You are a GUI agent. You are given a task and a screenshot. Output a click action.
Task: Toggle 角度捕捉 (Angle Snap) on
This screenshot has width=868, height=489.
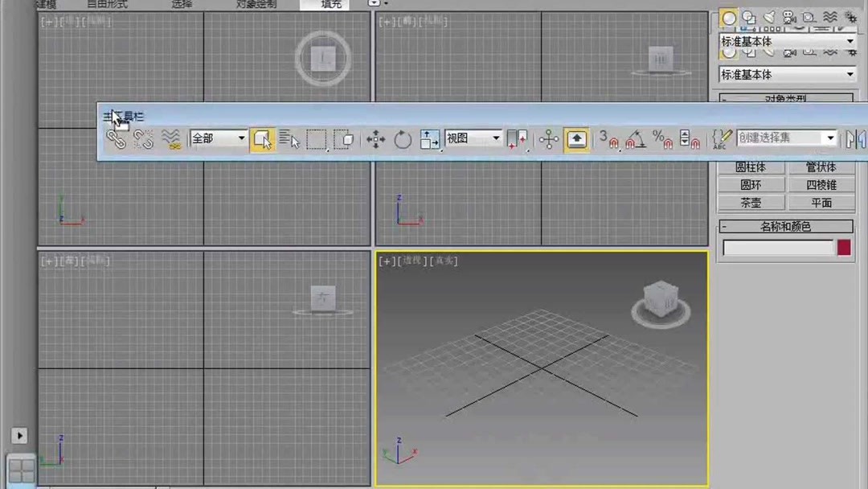click(635, 139)
